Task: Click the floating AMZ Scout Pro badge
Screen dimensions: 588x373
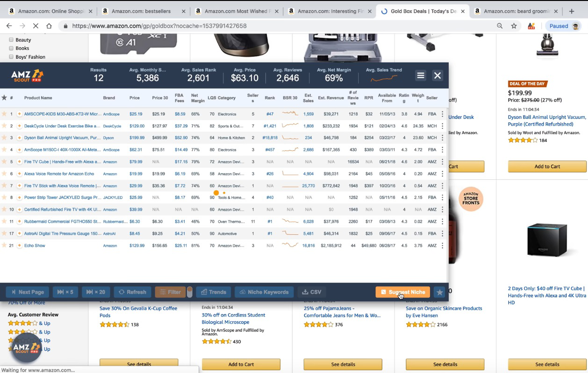Action: point(27,348)
